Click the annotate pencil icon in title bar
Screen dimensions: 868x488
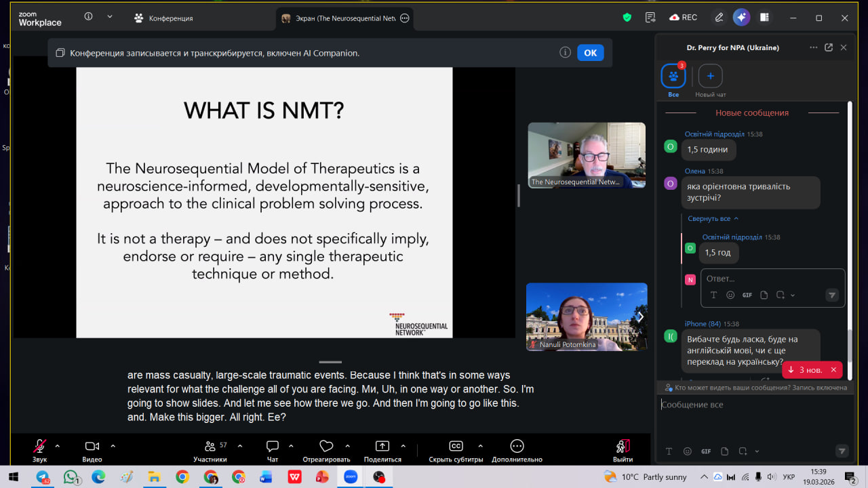pos(718,18)
